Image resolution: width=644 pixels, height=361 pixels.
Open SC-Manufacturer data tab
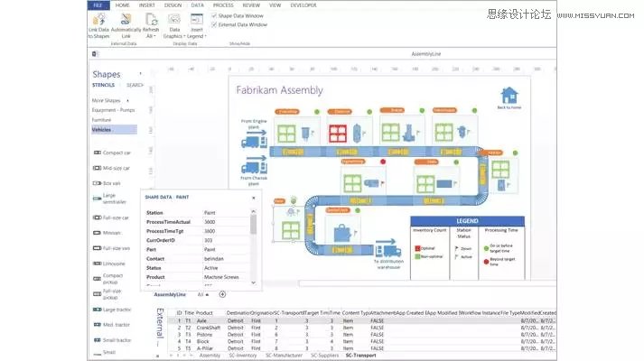click(x=284, y=356)
